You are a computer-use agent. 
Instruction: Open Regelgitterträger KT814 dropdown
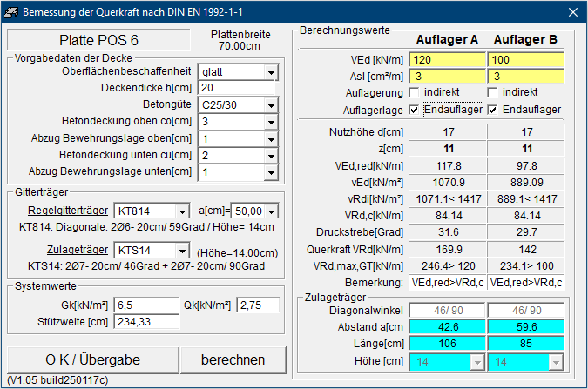click(181, 211)
